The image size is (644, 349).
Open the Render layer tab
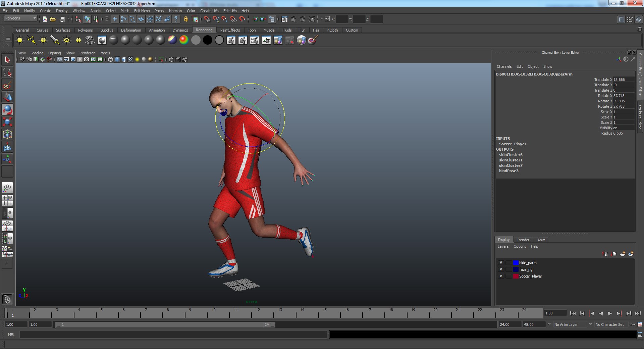tap(523, 240)
